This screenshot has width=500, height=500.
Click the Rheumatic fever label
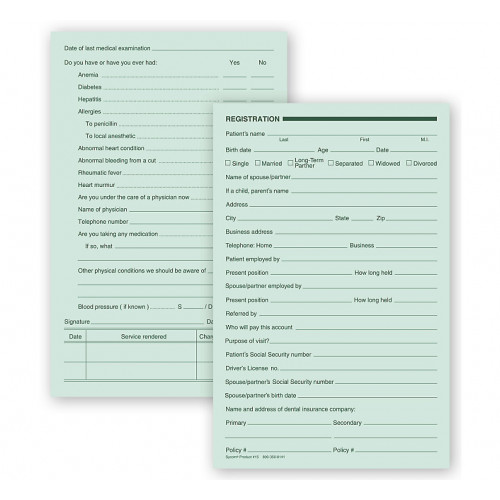(100, 173)
